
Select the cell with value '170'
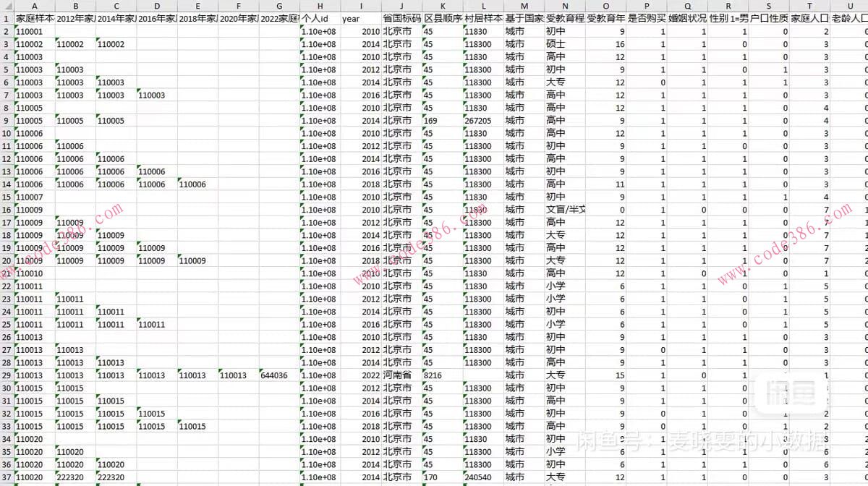tap(442, 477)
